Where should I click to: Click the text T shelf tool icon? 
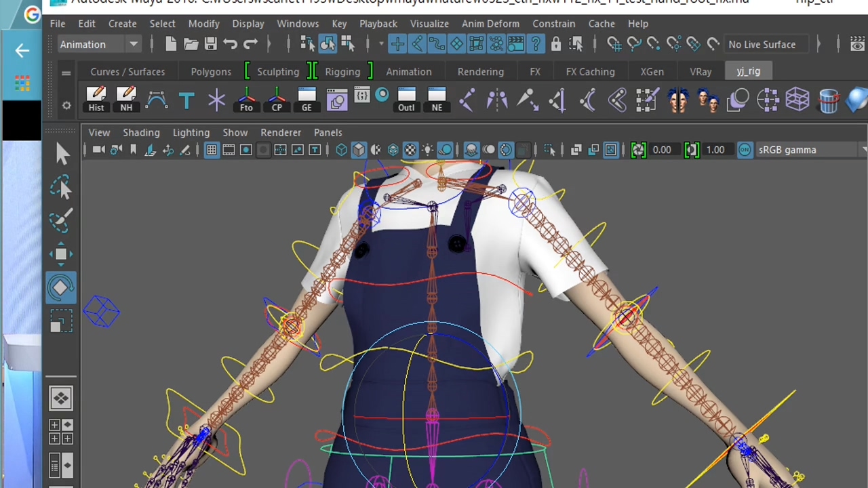pyautogui.click(x=186, y=101)
